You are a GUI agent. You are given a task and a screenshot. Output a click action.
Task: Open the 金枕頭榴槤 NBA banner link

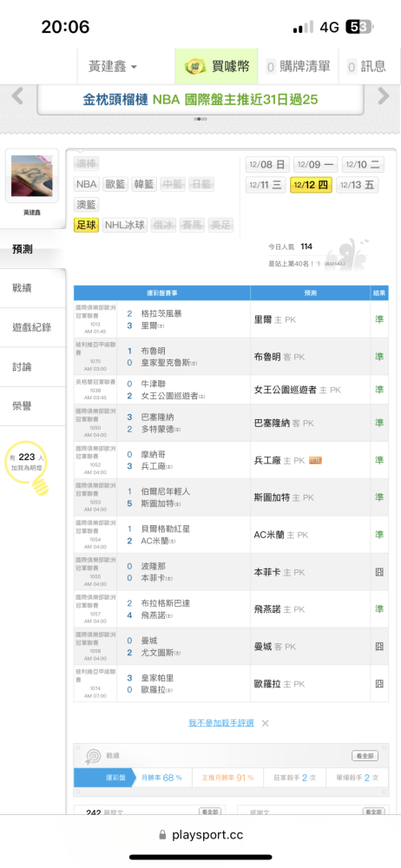tap(200, 100)
